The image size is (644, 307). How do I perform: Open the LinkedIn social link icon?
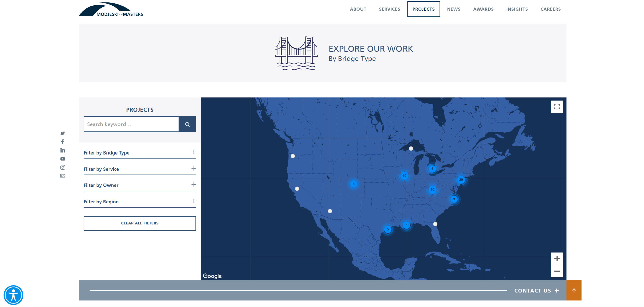click(63, 150)
